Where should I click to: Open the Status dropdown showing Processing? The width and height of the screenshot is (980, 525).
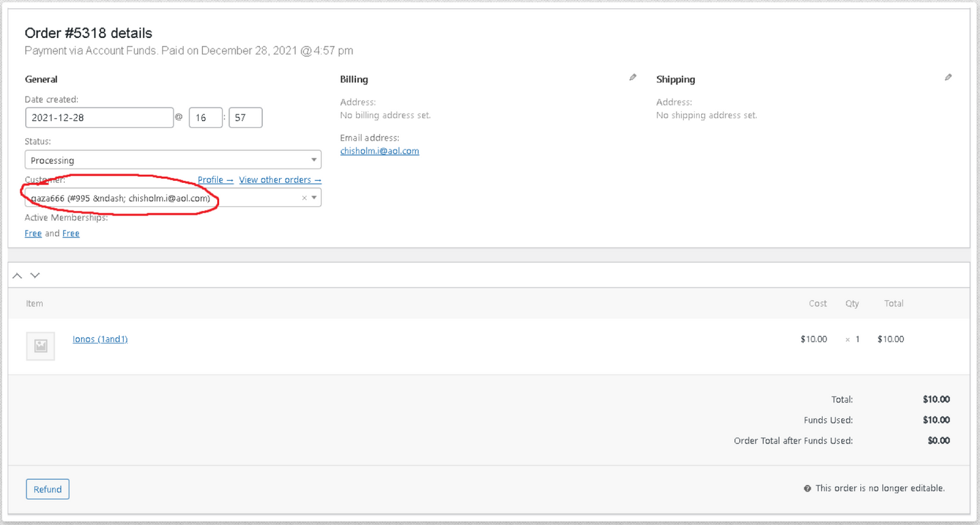point(173,160)
